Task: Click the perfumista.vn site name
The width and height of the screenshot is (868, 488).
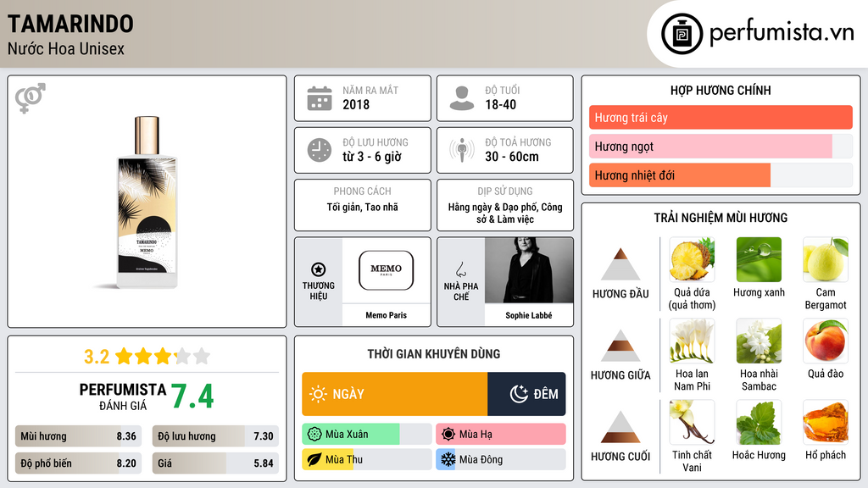Action: pos(782,33)
